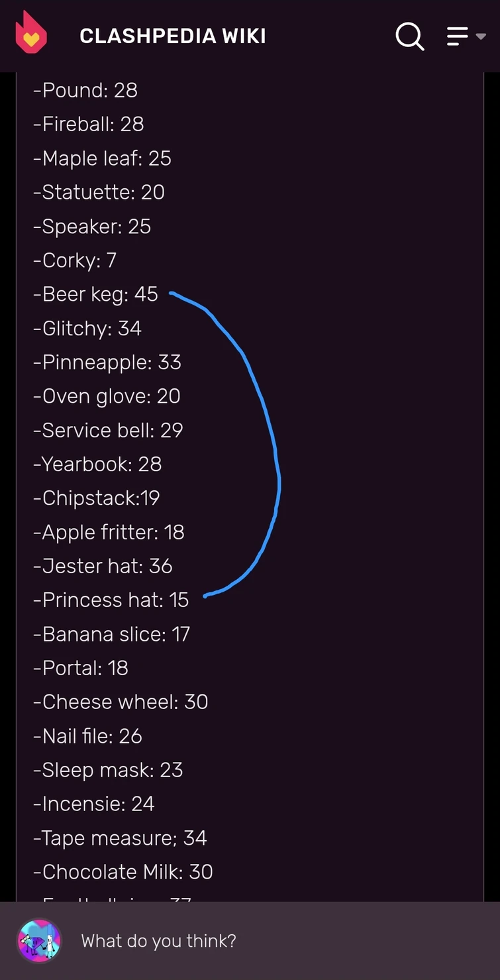The width and height of the screenshot is (500, 980).
Task: Select the 'Jester hat: 36' line
Action: (103, 566)
